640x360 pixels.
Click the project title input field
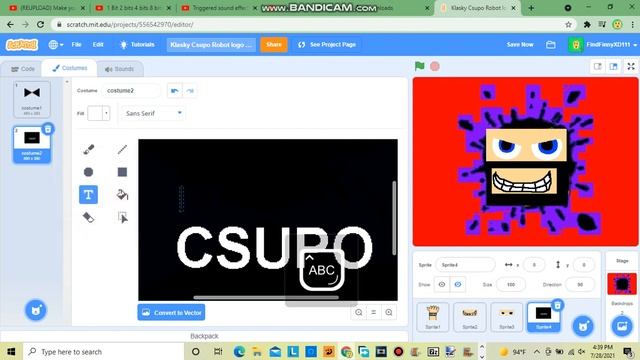pos(211,44)
